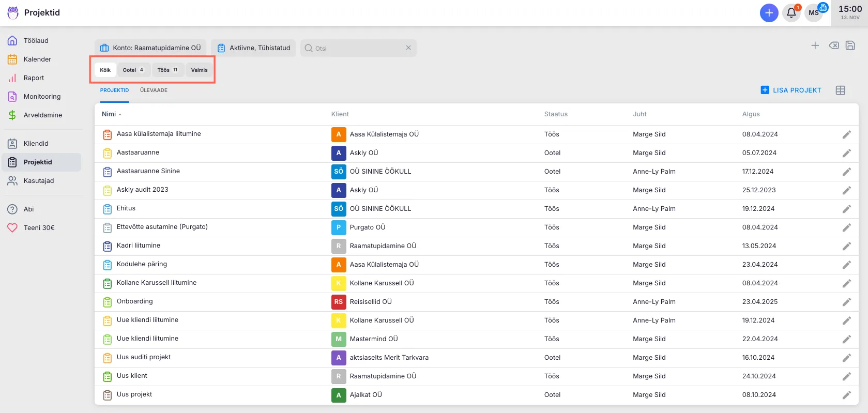Click the save filter floppy disk icon
The image size is (868, 413).
point(850,45)
